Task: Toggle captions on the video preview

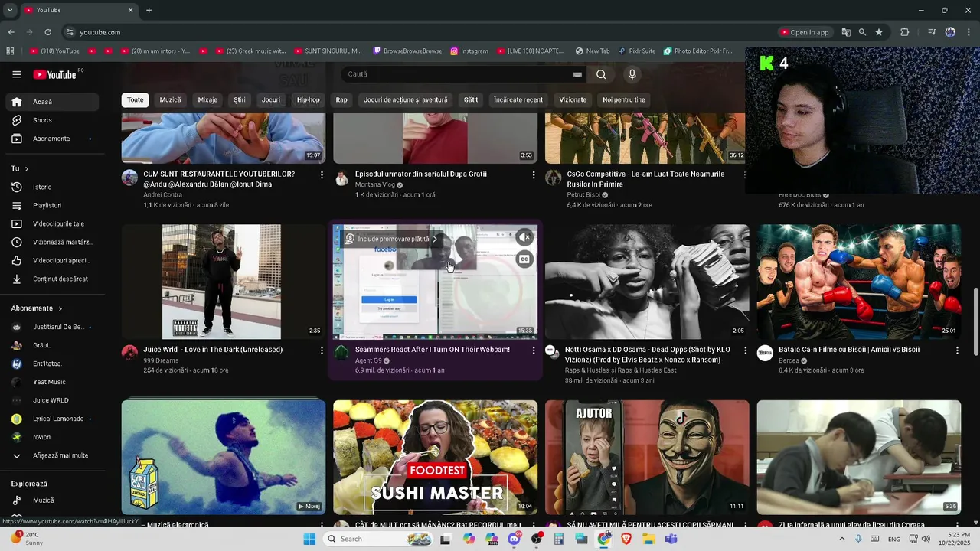Action: 524,259
